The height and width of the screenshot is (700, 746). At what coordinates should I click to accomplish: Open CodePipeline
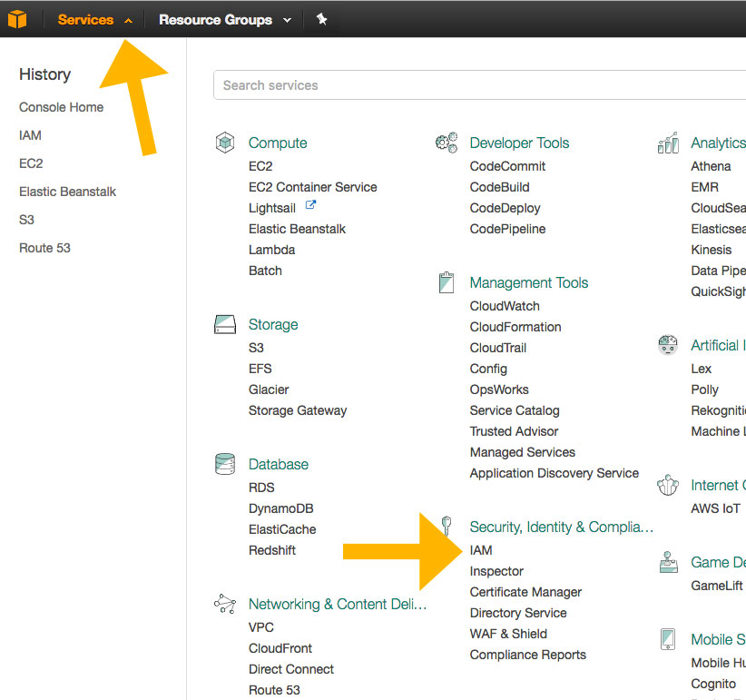click(507, 229)
